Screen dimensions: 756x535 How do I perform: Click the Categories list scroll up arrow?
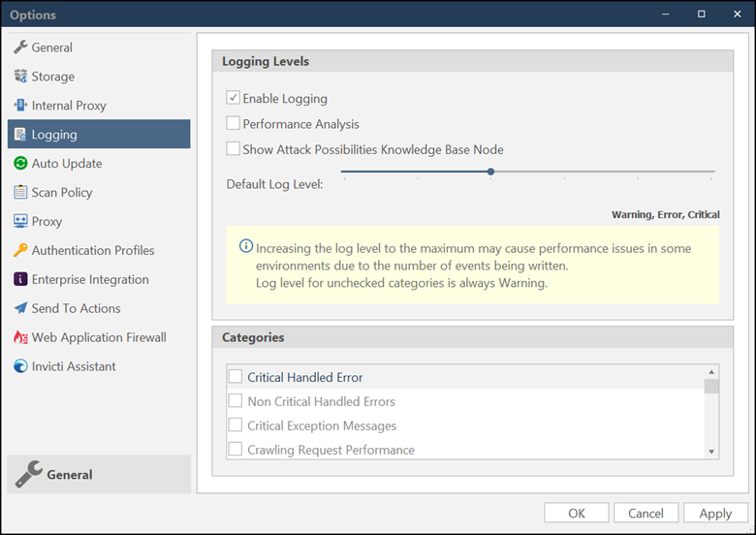click(711, 371)
